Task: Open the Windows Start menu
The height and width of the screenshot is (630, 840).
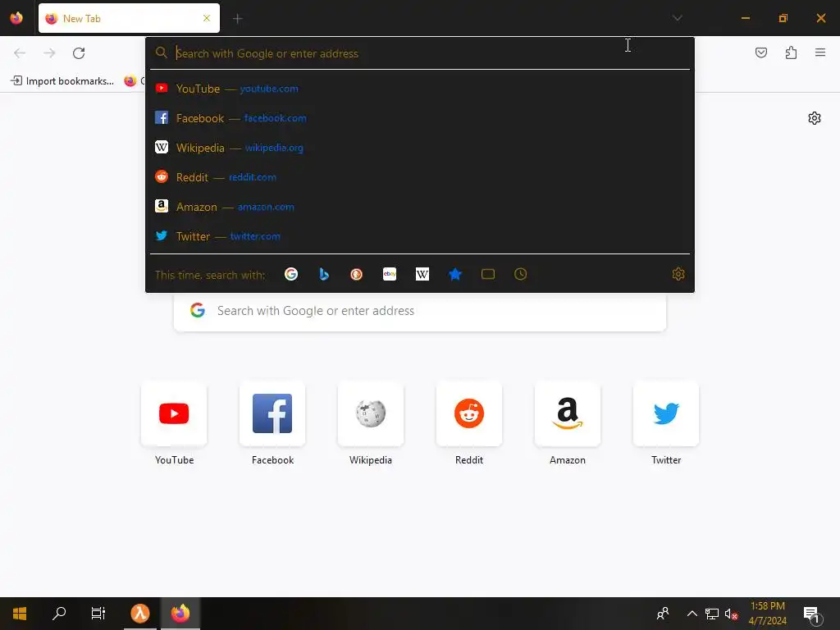Action: [x=20, y=614]
